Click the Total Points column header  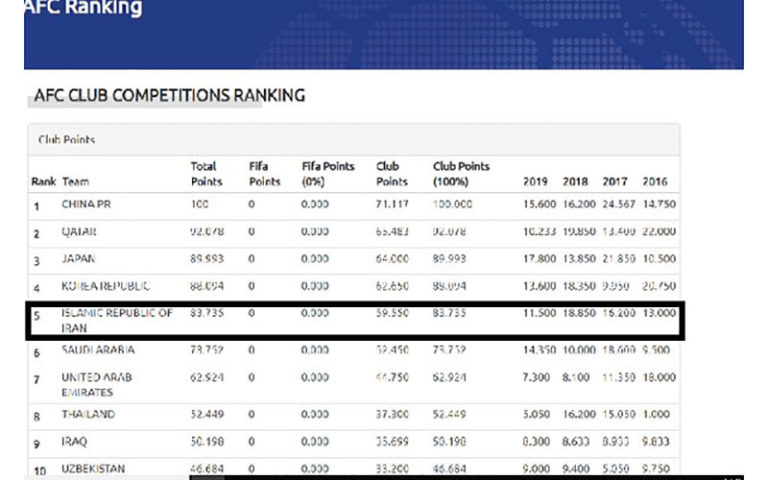point(206,174)
